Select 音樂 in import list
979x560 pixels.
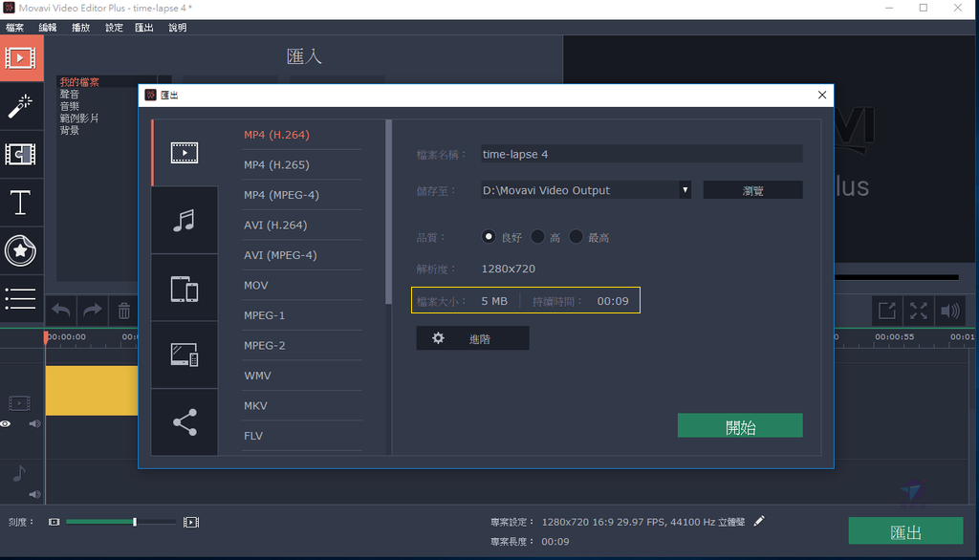click(69, 106)
